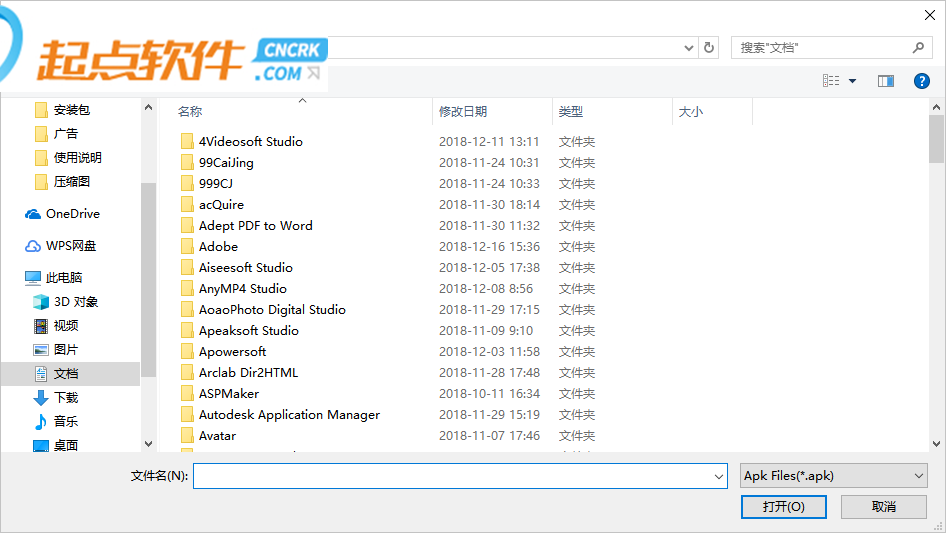Select the 999CJ folder
This screenshot has height=533, width=946.
tap(216, 184)
